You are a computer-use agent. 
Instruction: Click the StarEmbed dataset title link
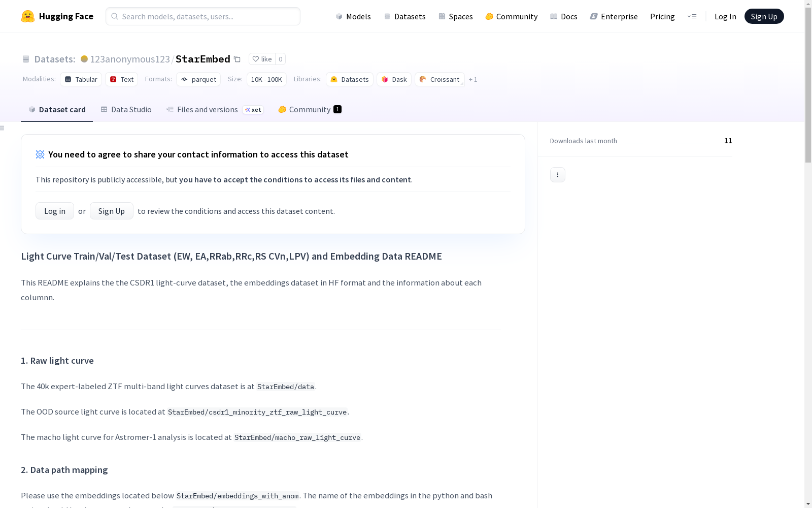click(x=203, y=59)
